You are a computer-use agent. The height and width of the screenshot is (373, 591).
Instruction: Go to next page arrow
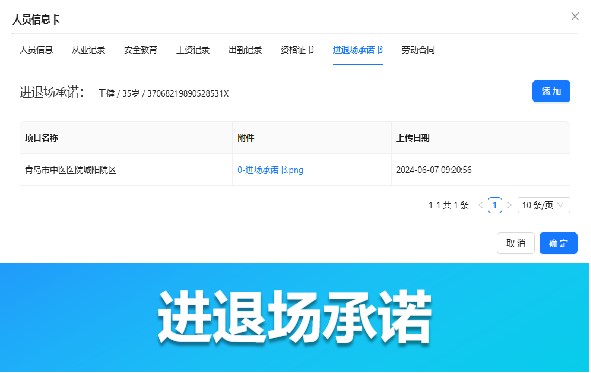(x=509, y=205)
